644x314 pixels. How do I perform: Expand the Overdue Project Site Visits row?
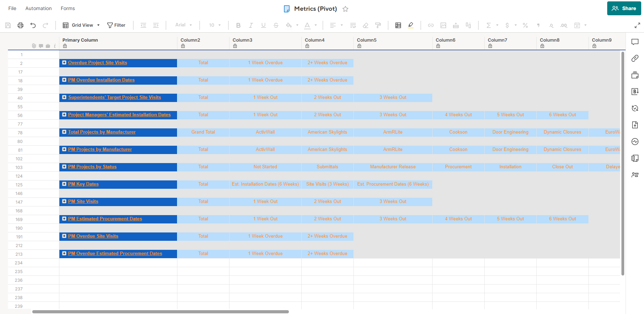click(64, 62)
